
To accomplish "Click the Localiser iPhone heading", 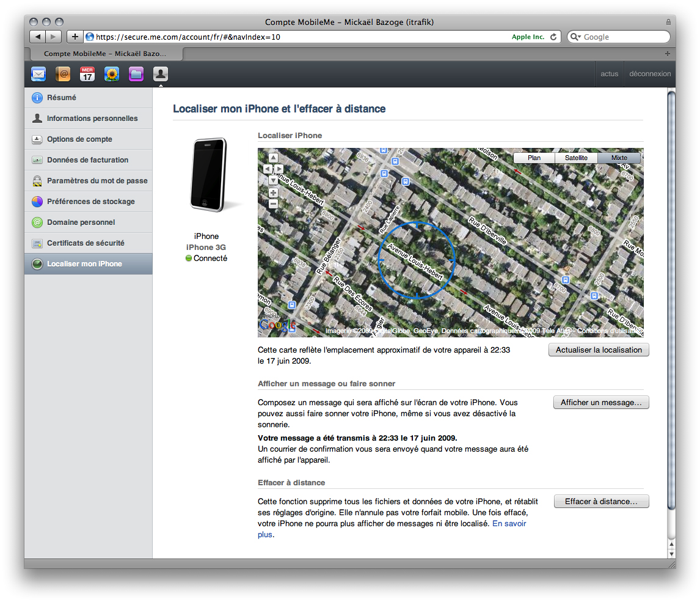I will pyautogui.click(x=290, y=135).
